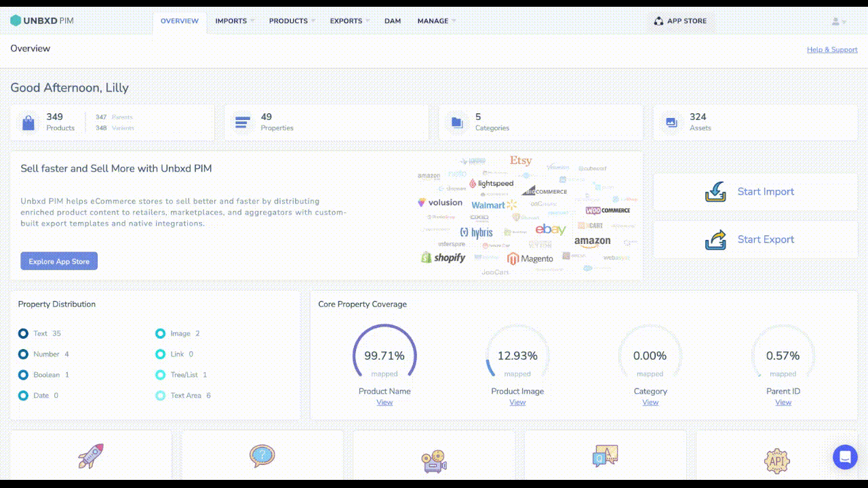Open the Help & Support link
The height and width of the screenshot is (488, 868).
(832, 49)
